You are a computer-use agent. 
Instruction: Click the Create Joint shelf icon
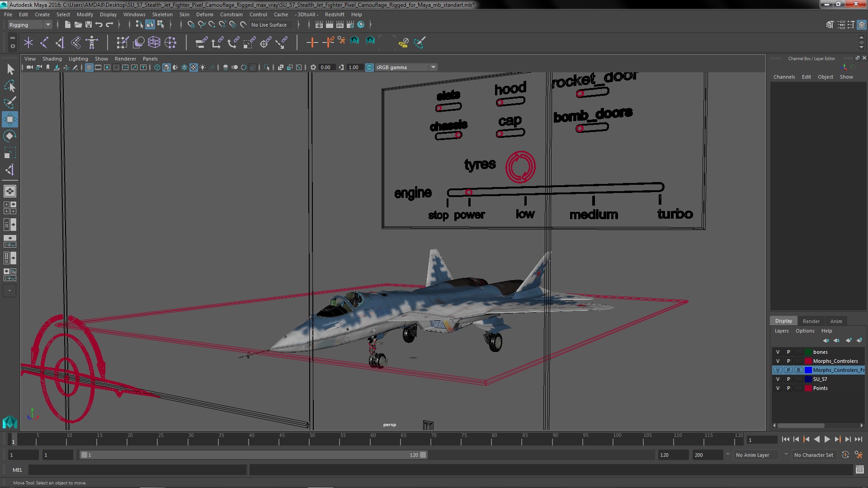point(44,42)
